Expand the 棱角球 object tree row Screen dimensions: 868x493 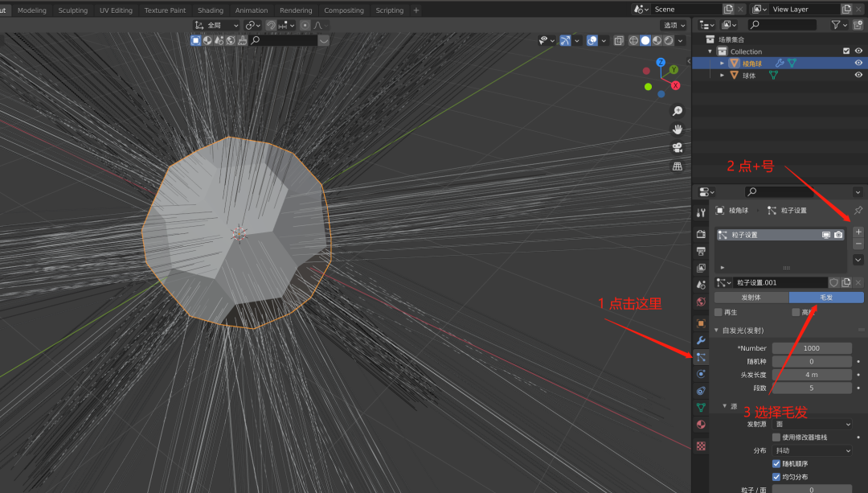(x=722, y=64)
